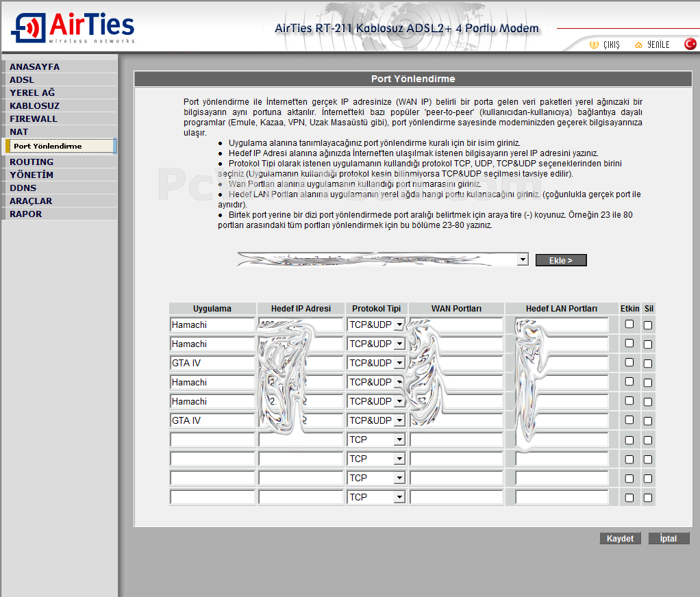The height and width of the screenshot is (597, 700).
Task: Enable Etkin checkbox for second GTA IV row
Action: pyautogui.click(x=629, y=420)
